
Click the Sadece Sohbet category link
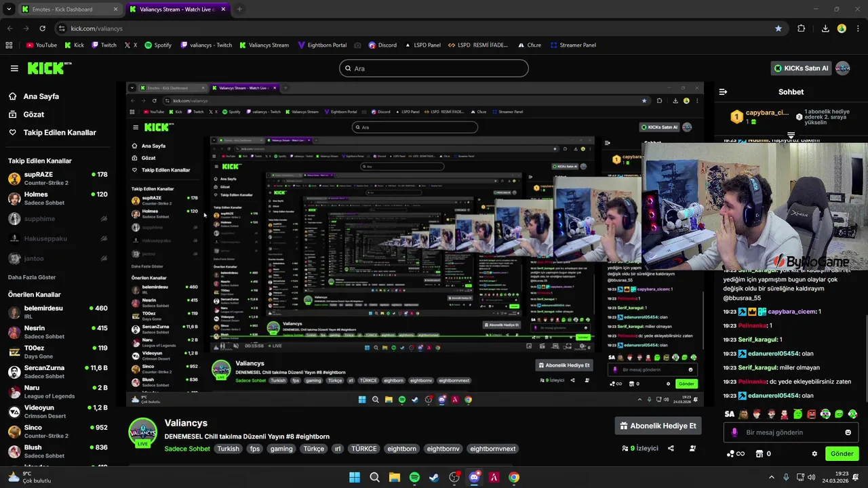(x=187, y=449)
